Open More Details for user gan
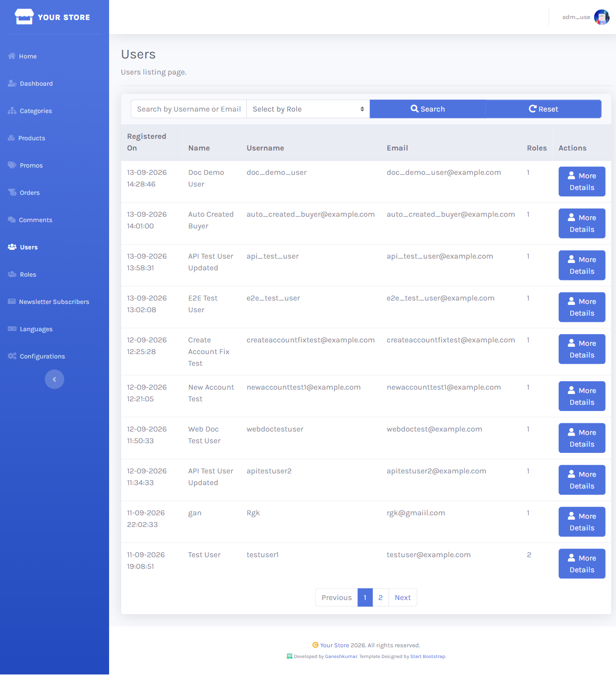This screenshot has height=695, width=616. [582, 522]
